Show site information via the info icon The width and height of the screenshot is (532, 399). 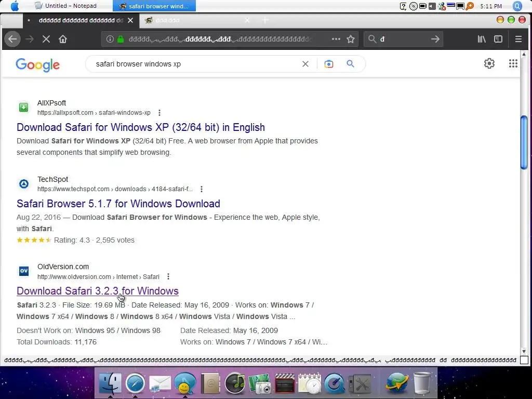110,39
